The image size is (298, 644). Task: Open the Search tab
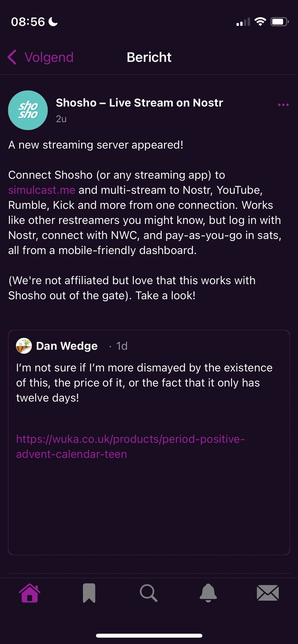point(148,593)
